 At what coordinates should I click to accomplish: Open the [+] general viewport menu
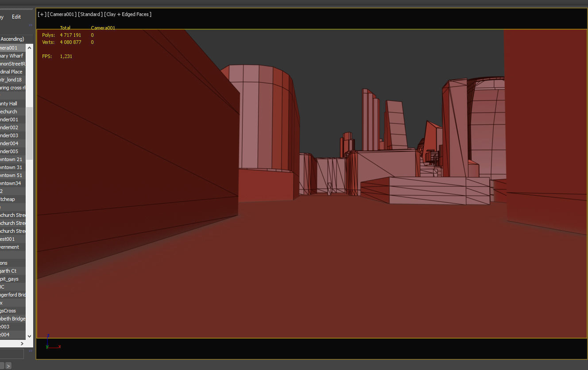point(42,14)
